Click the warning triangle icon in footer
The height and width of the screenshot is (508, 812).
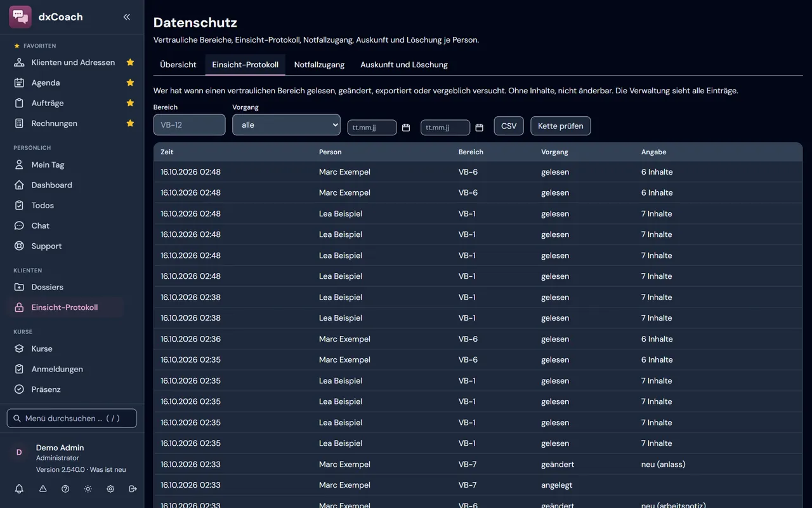pyautogui.click(x=43, y=489)
